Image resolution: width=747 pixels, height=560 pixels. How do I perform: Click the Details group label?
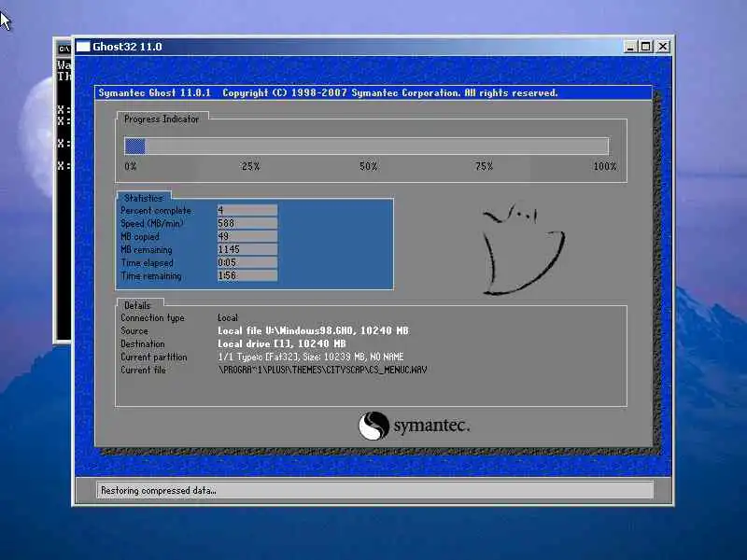coord(137,305)
